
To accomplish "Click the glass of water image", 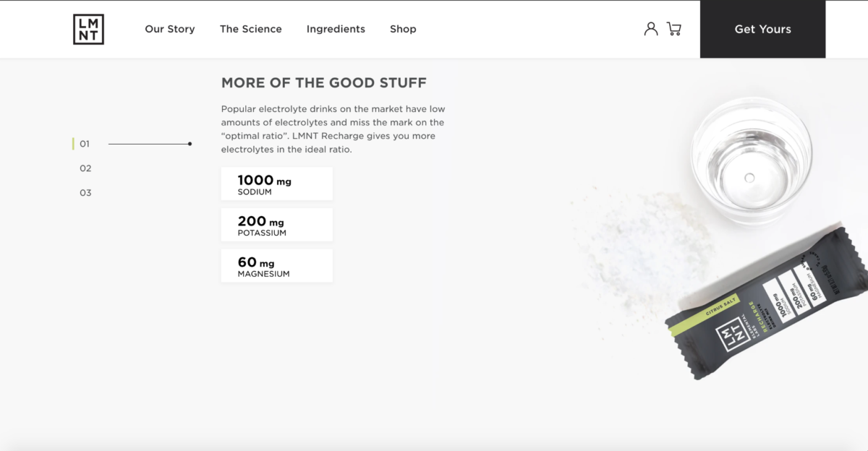I will click(752, 160).
